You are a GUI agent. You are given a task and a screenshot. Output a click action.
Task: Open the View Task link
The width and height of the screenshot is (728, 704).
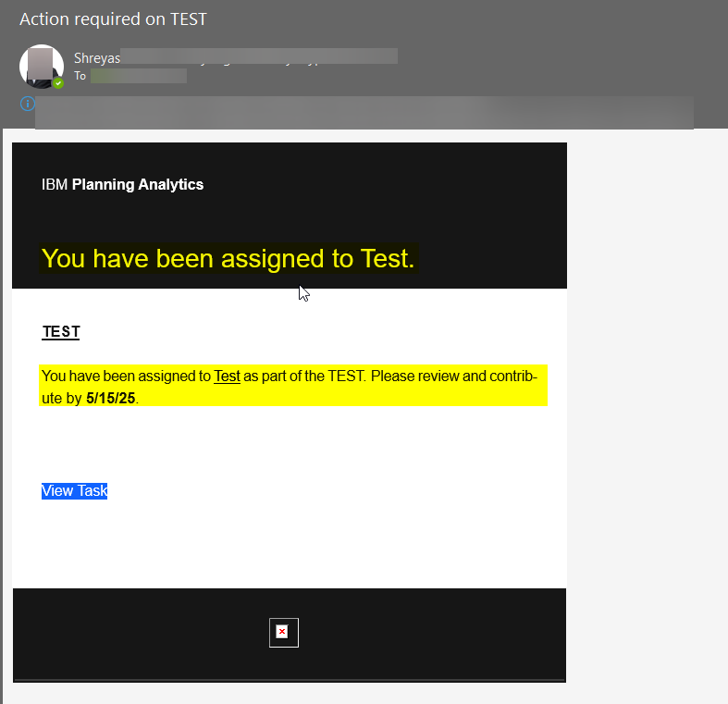coord(74,491)
